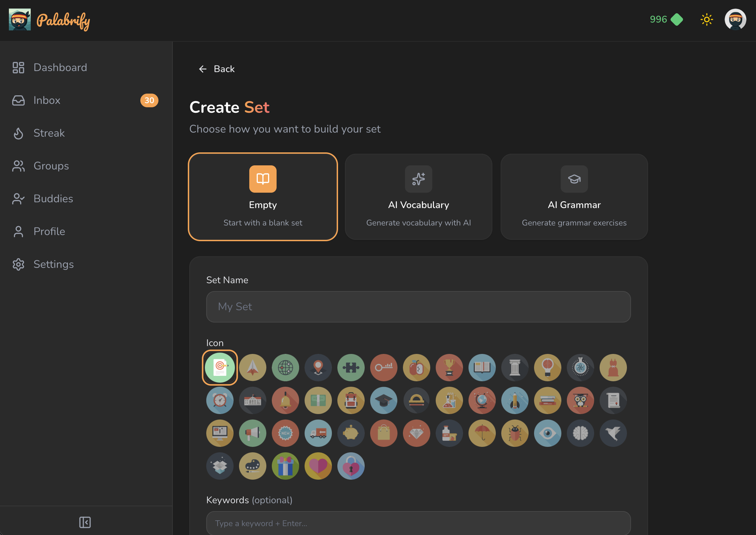756x535 pixels.
Task: Open Dashboard from the sidebar
Action: click(x=86, y=67)
